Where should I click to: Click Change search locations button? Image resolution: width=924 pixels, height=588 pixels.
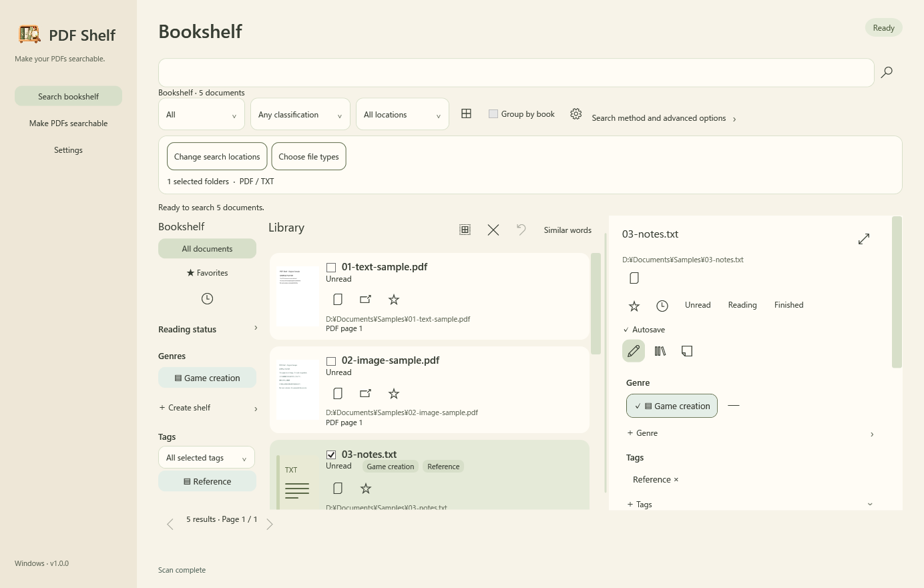[x=217, y=156]
